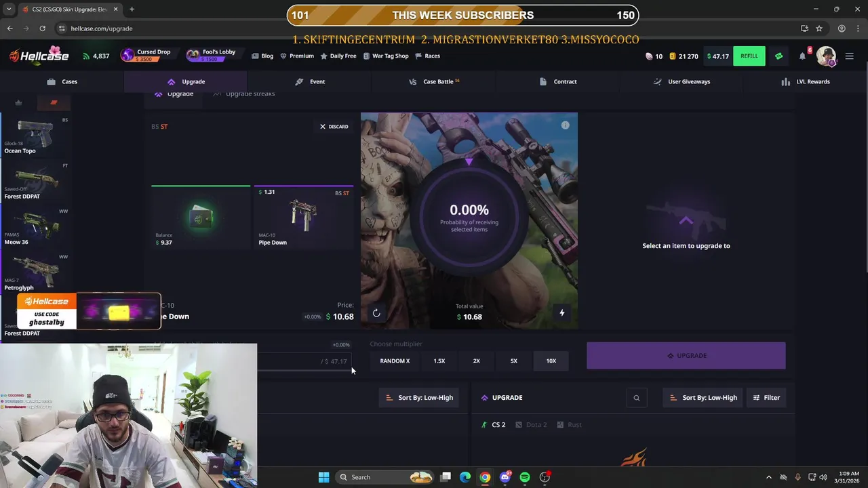
Task: Open the Premium page
Action: click(x=297, y=56)
